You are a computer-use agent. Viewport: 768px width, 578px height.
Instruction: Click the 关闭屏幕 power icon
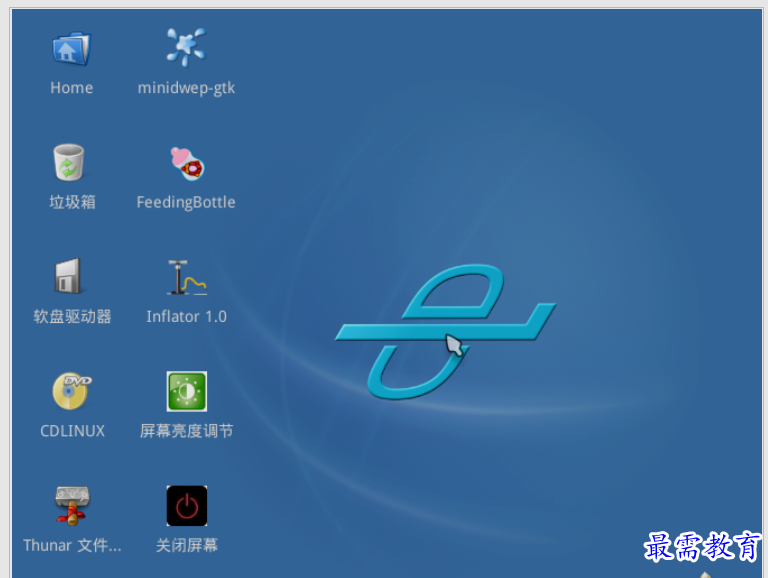(x=187, y=506)
